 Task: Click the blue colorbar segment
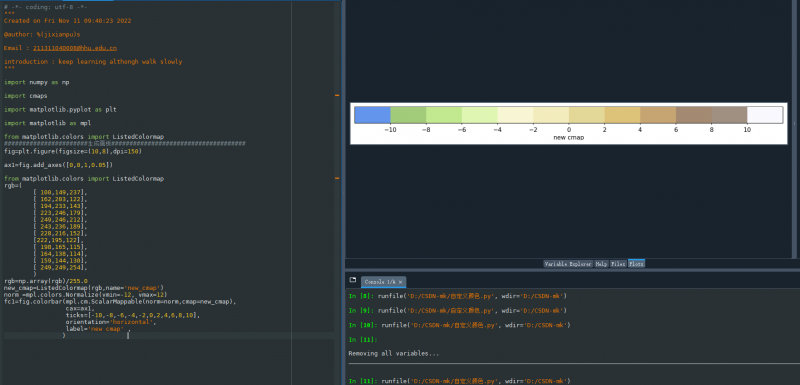372,115
